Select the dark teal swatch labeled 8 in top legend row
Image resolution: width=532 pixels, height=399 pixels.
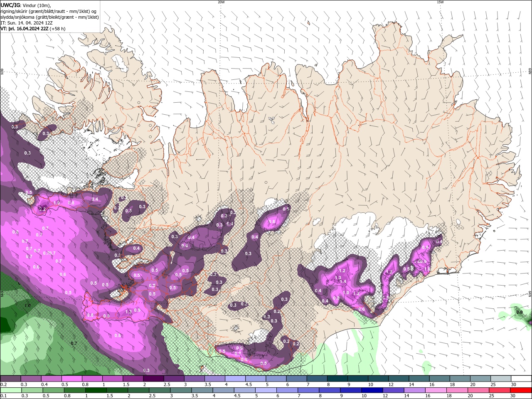[x=337, y=379]
